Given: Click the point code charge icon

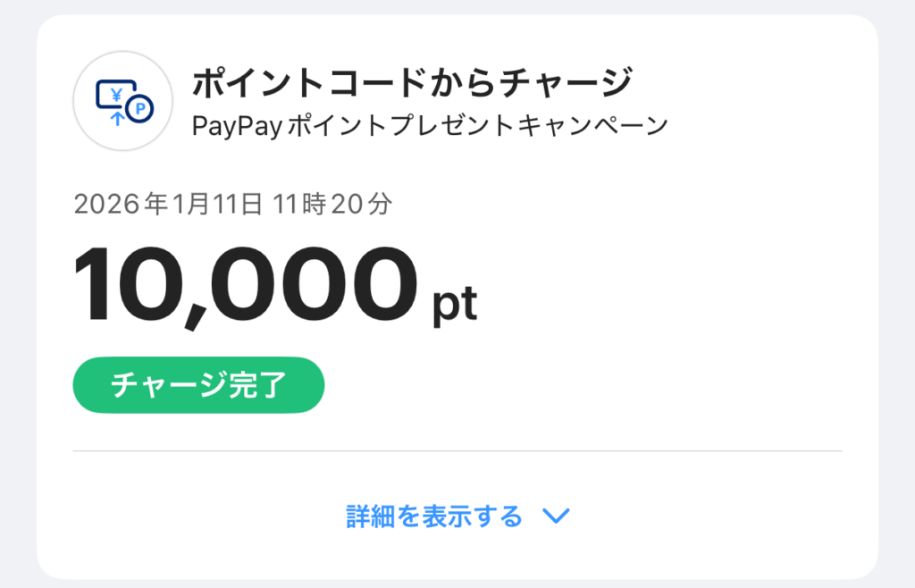Looking at the screenshot, I should (122, 101).
